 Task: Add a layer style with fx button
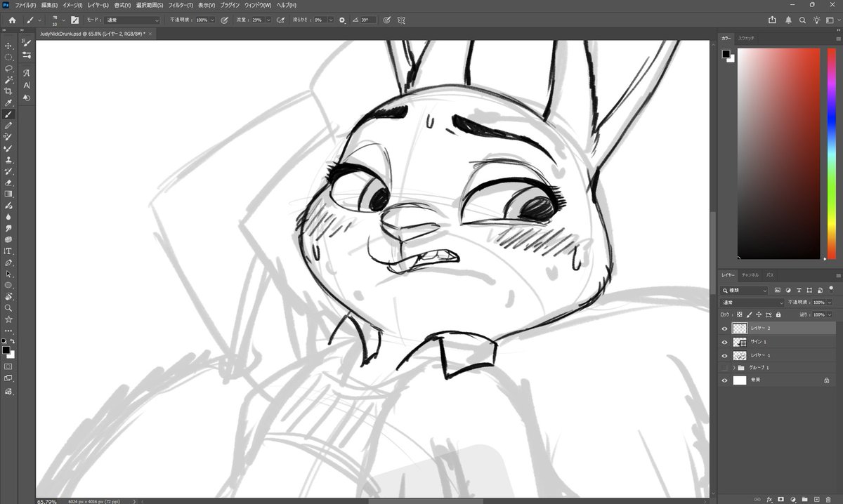point(769,499)
